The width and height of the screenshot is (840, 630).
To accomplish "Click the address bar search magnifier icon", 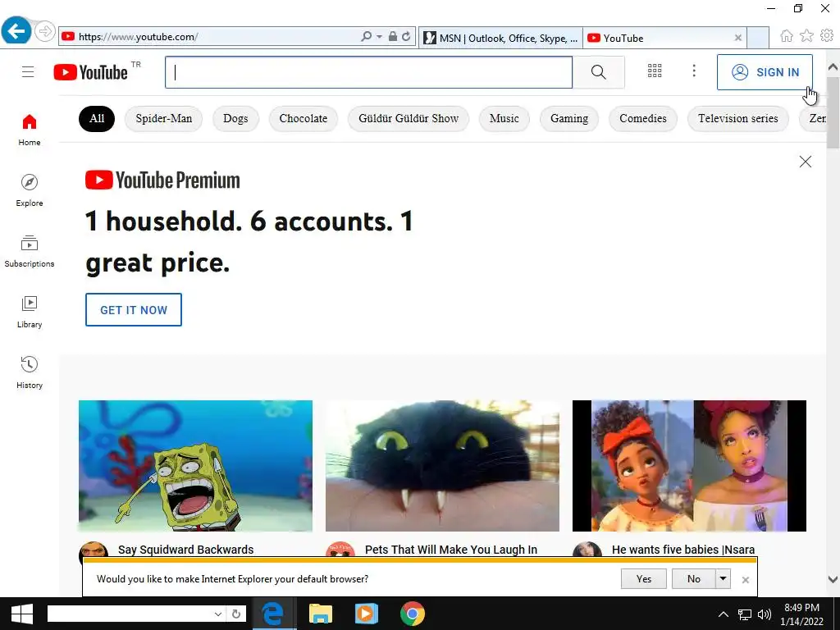I will pyautogui.click(x=366, y=36).
